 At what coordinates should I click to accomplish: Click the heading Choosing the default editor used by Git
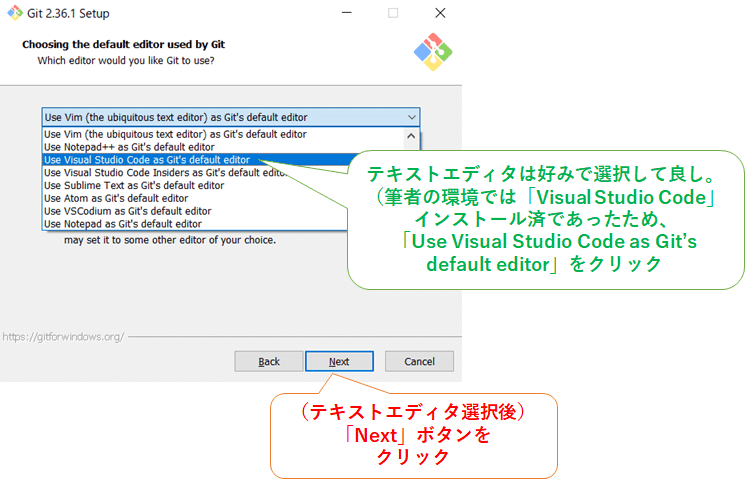pos(124,45)
